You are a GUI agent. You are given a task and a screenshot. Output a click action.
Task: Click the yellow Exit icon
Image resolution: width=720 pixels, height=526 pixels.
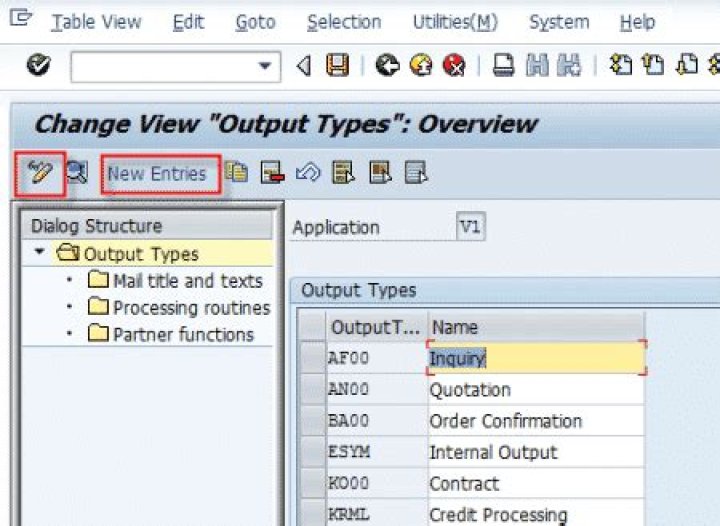point(421,65)
